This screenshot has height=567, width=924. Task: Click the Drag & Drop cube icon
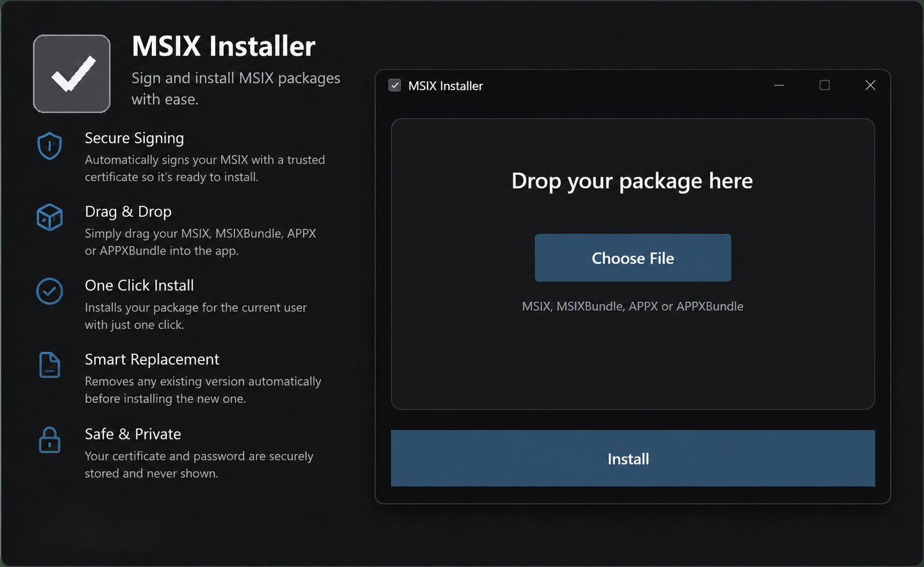click(50, 217)
